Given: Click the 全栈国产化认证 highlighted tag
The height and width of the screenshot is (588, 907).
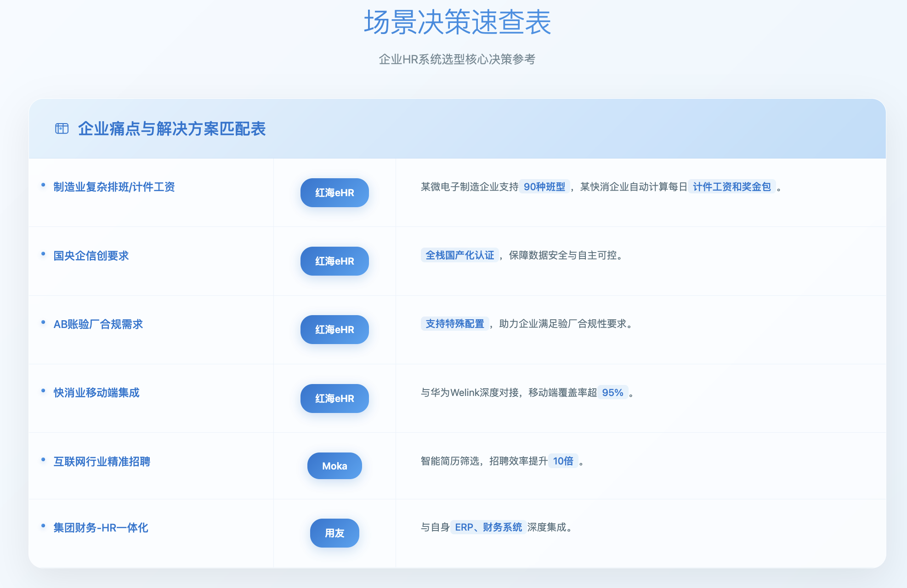Looking at the screenshot, I should [x=459, y=255].
